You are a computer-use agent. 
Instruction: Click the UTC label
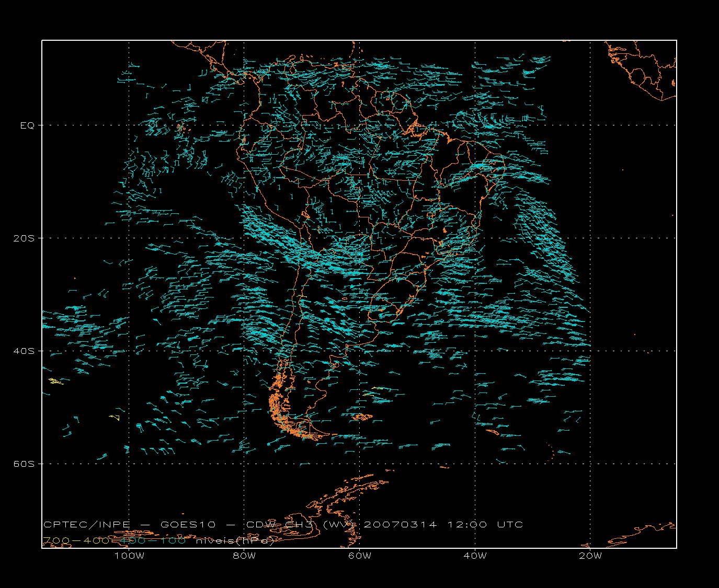pyautogui.click(x=510, y=525)
